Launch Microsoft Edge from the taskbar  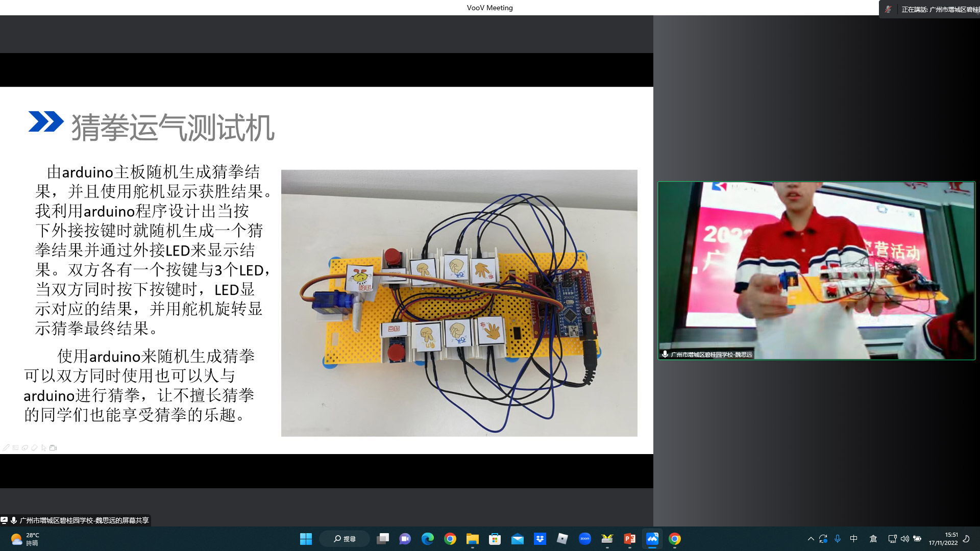point(428,539)
